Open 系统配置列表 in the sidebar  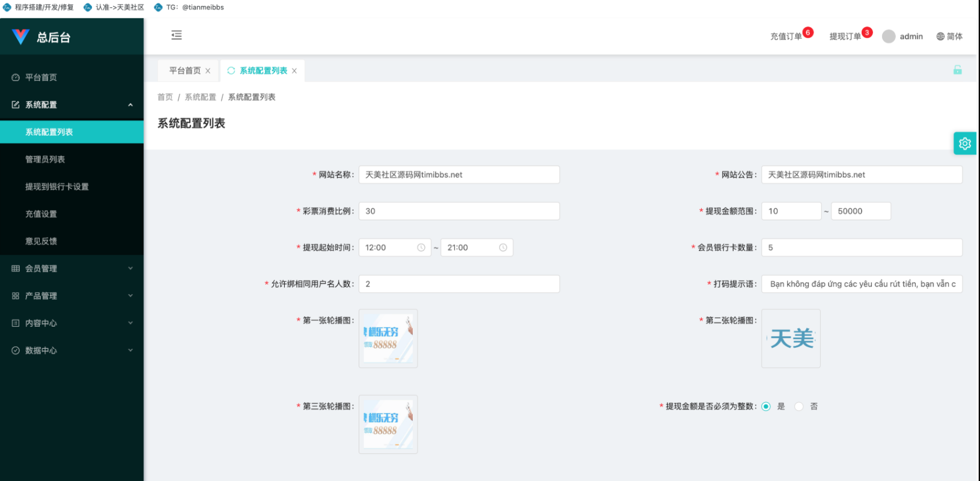click(72, 132)
